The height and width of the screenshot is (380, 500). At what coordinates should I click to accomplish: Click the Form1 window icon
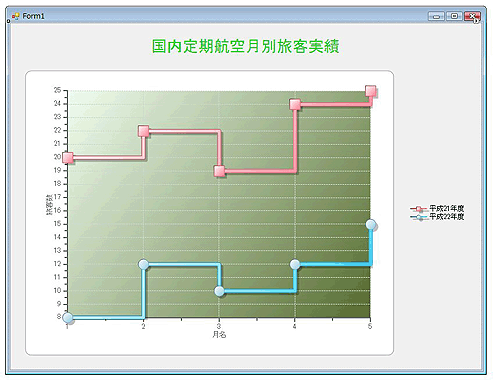click(15, 16)
